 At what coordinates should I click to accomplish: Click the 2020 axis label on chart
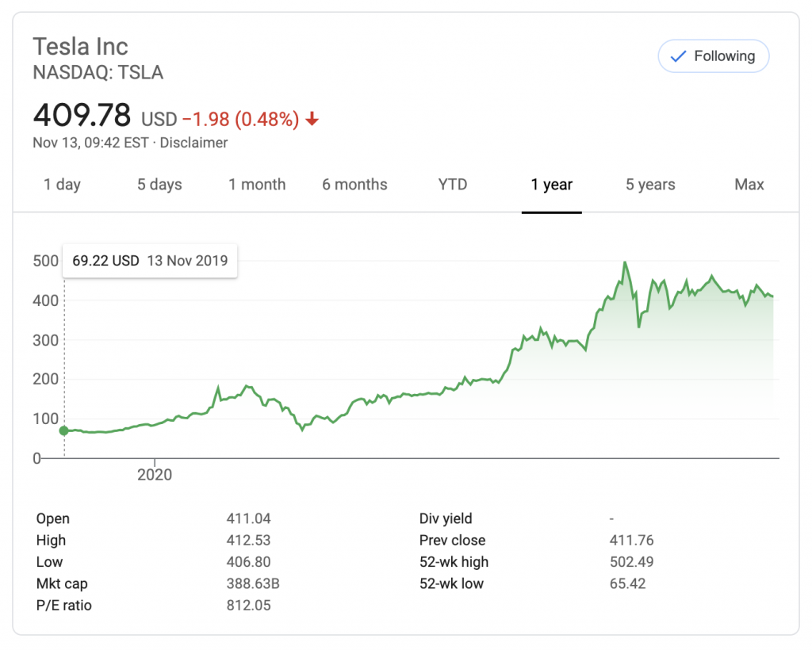[155, 474]
